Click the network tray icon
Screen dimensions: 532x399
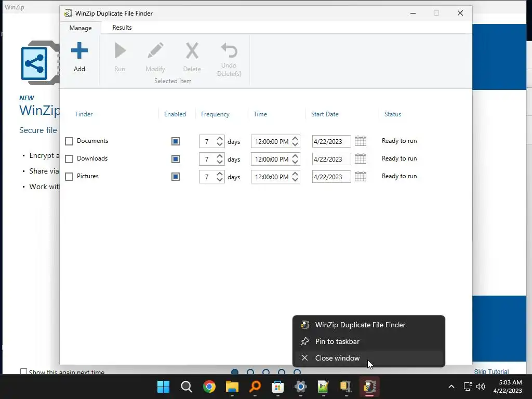[468, 387]
